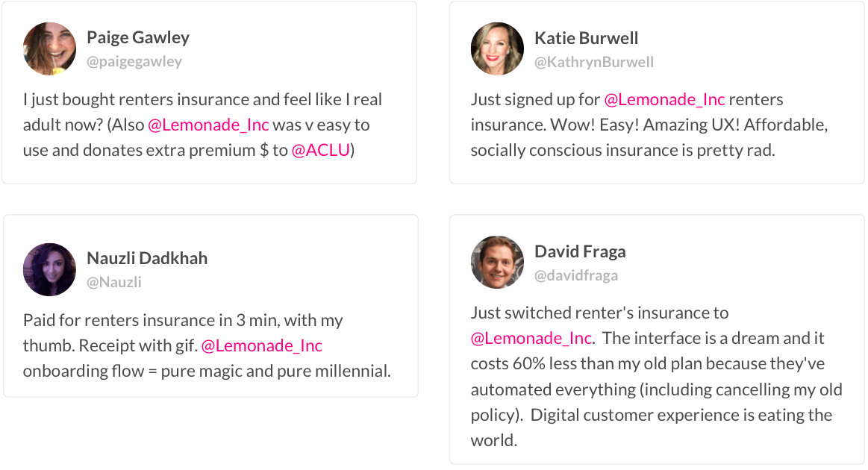Viewport: 868px width, 470px height.
Task: Click Katie Burwell's profile photo
Action: [497, 48]
